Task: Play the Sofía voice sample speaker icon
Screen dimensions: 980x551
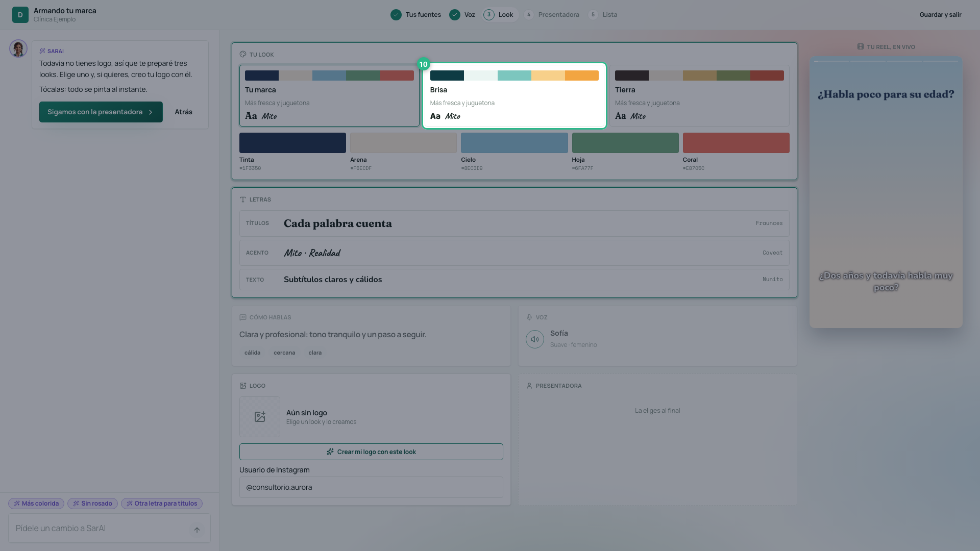Action: click(x=534, y=339)
